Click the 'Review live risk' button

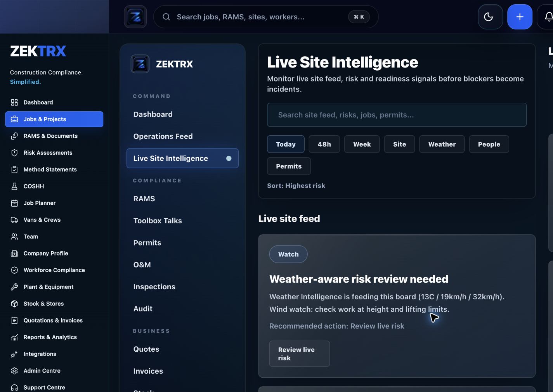pyautogui.click(x=300, y=354)
